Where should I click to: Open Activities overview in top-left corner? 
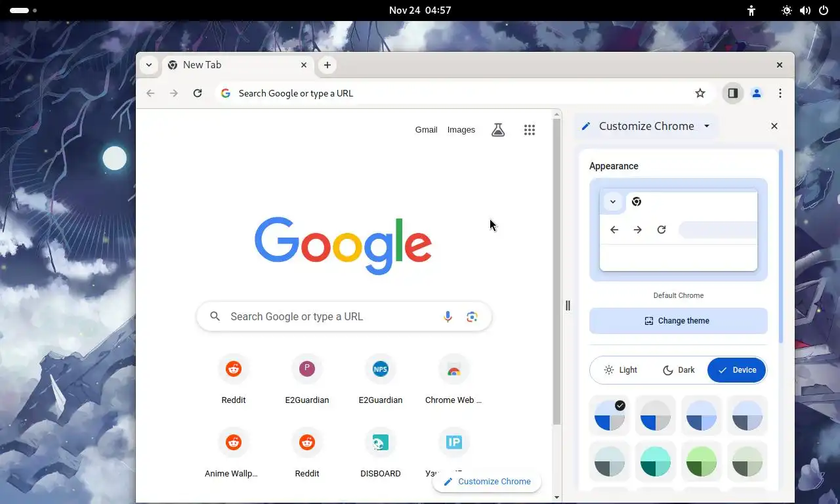click(x=23, y=10)
